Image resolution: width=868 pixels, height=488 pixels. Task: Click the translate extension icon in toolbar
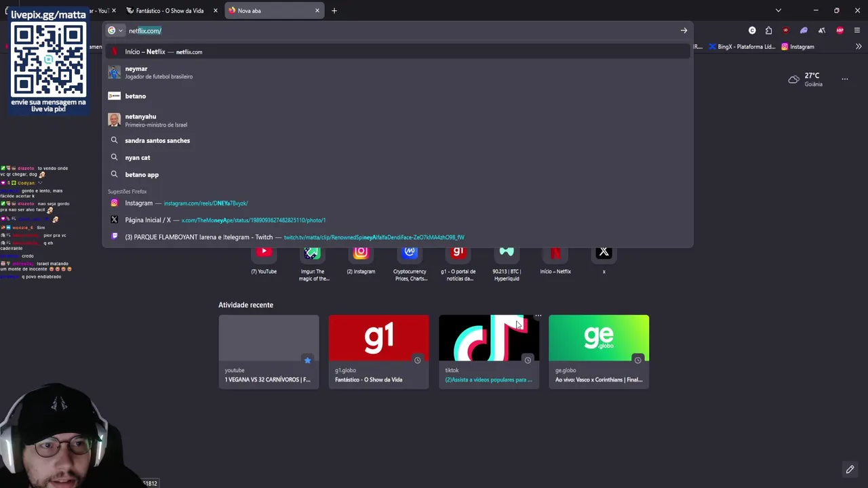[822, 30]
